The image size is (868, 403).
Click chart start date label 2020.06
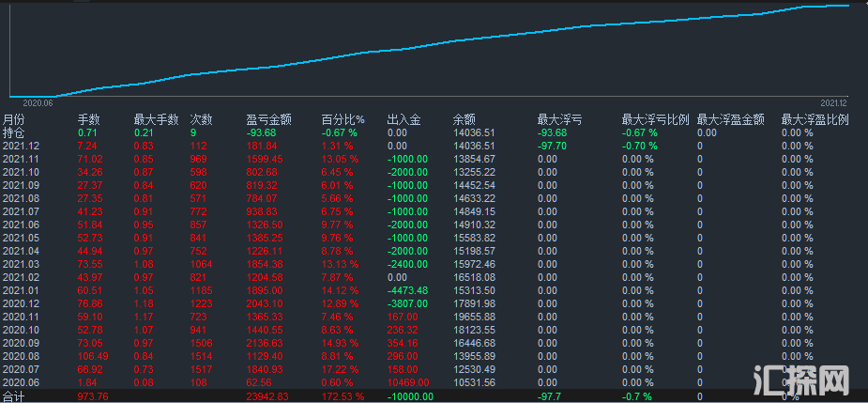pos(38,103)
